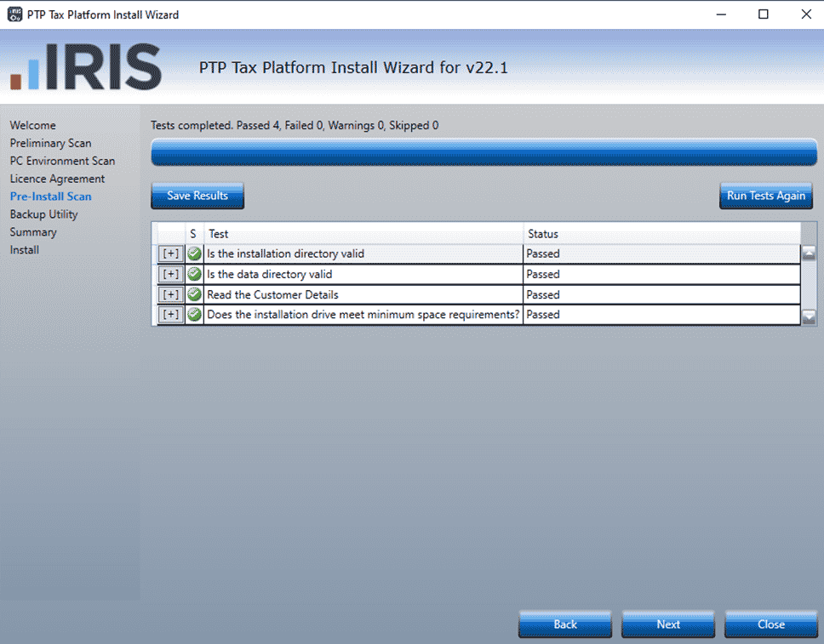Click the green check icon for data directory test
The height and width of the screenshot is (644, 824).
194,274
